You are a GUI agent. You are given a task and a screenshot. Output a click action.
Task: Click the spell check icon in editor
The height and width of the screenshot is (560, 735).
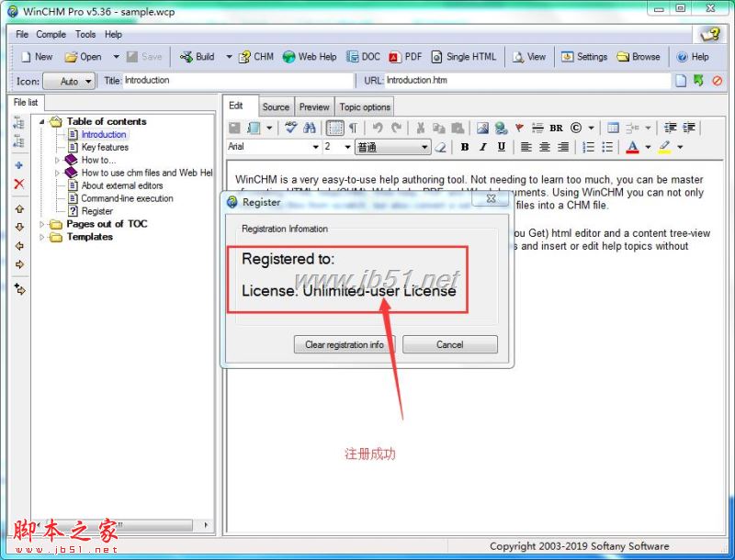pos(291,128)
